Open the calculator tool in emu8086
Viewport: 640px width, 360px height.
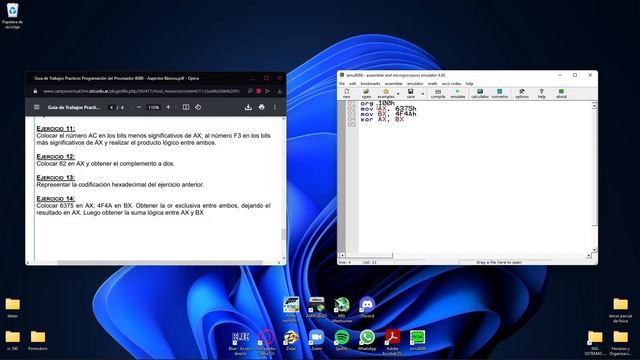point(480,93)
